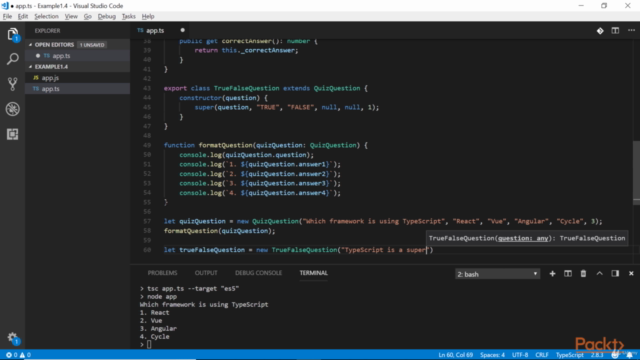Open the Tasks menu
640x360 pixels.
pyautogui.click(x=129, y=16)
